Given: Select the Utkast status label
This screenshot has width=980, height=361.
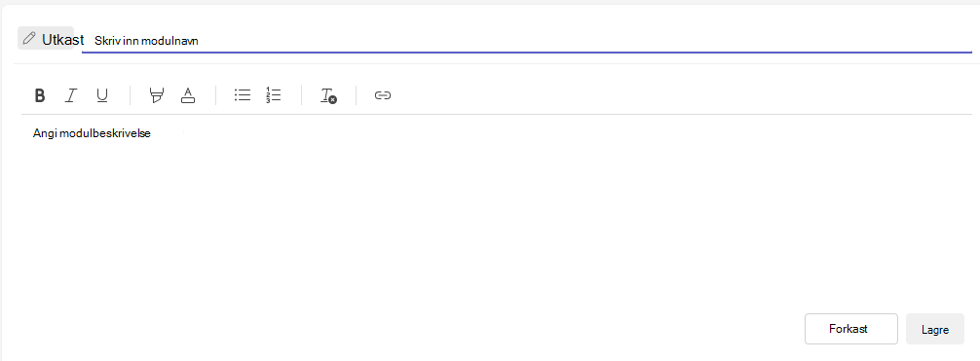Looking at the screenshot, I should pos(63,39).
